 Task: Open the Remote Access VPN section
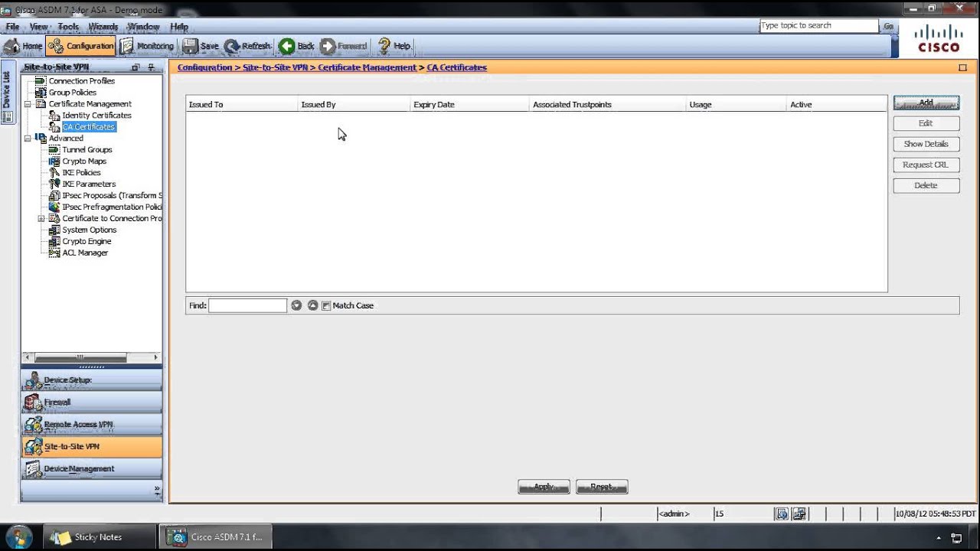click(92, 425)
